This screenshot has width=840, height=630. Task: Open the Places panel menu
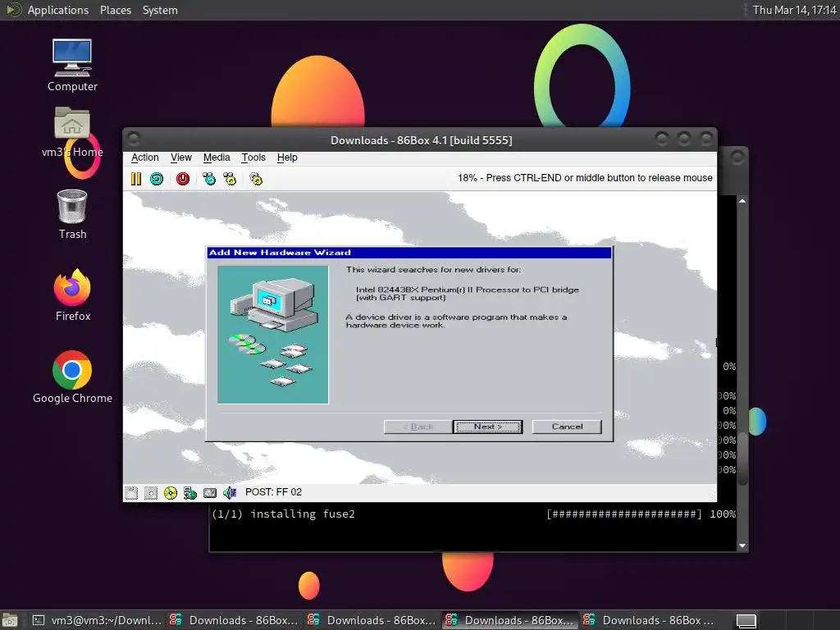tap(116, 10)
